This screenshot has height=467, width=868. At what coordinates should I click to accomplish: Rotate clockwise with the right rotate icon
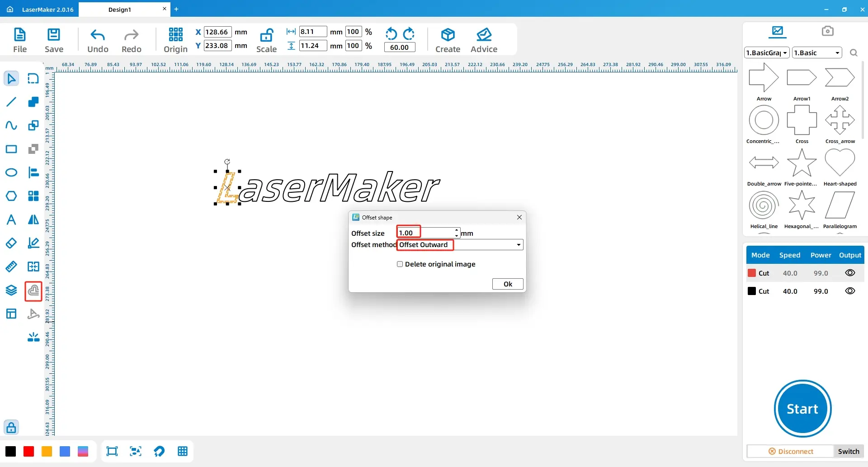pyautogui.click(x=409, y=33)
